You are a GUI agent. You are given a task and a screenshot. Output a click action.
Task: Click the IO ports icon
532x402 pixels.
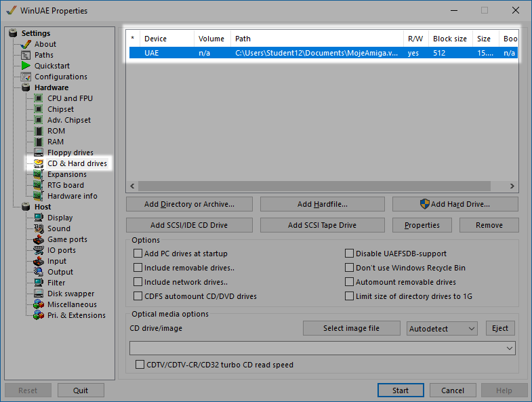click(39, 250)
